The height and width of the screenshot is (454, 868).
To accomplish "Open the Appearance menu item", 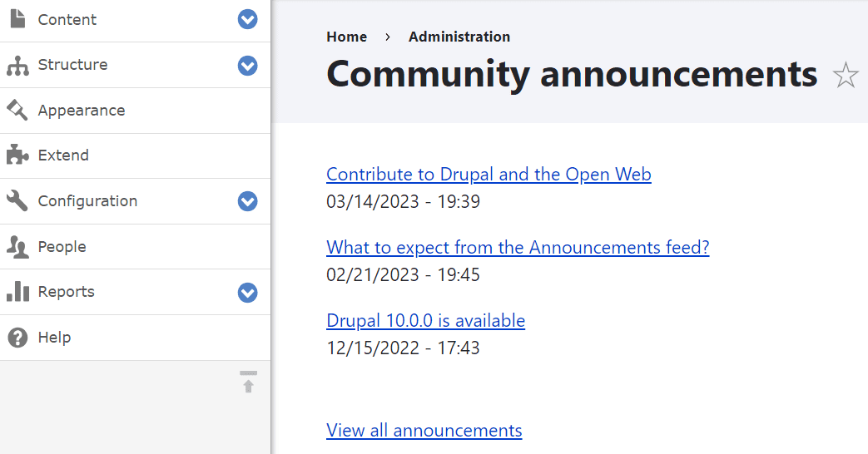I will point(82,111).
